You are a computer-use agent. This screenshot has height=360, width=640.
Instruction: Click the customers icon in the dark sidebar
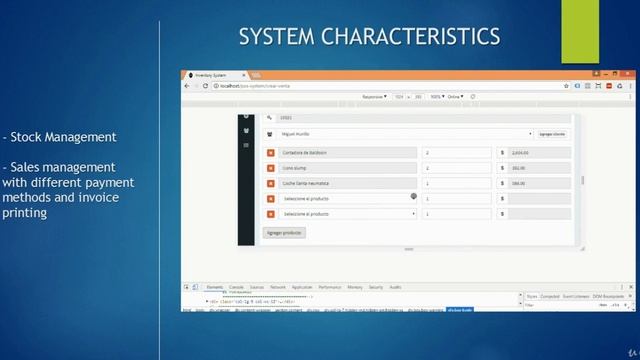(246, 131)
